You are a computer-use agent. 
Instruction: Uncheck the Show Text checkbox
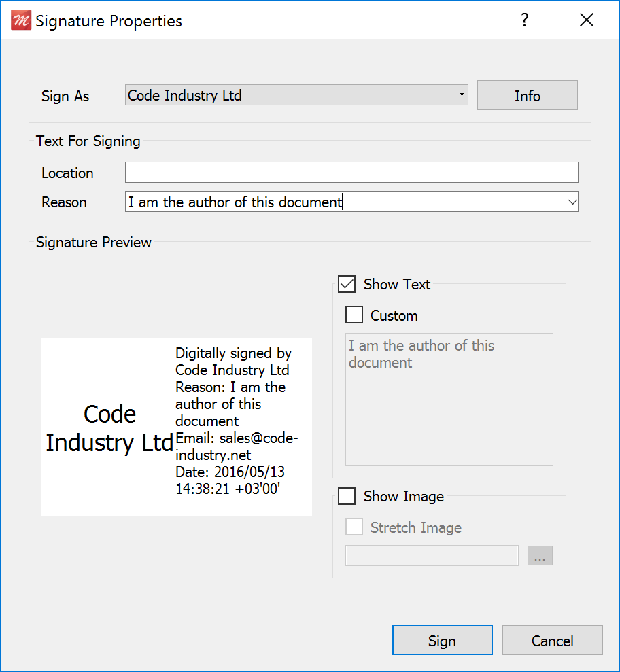(x=347, y=284)
